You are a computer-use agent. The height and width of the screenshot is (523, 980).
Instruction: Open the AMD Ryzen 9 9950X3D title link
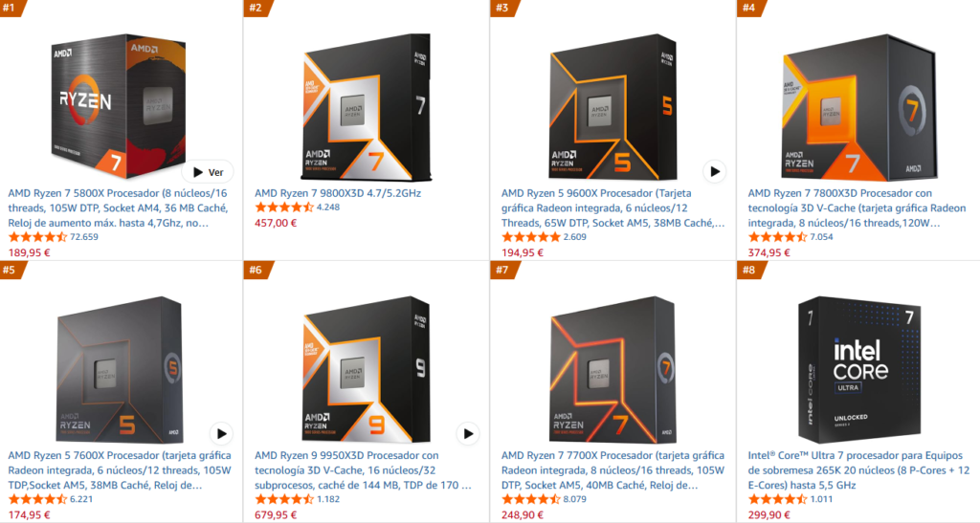pyautogui.click(x=363, y=470)
